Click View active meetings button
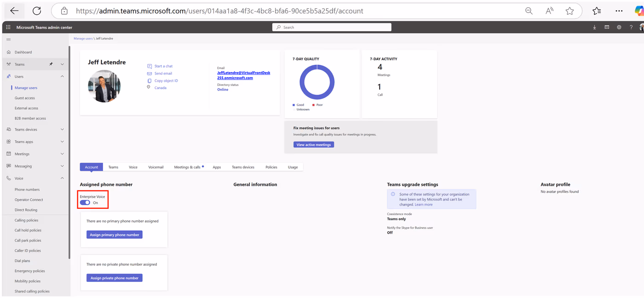This screenshot has width=644, height=298. click(314, 144)
